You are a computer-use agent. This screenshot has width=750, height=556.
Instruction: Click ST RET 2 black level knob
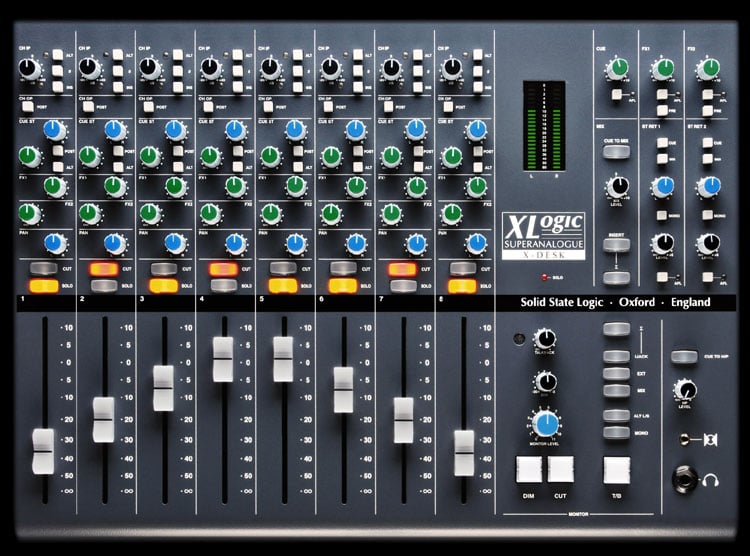pos(708,244)
